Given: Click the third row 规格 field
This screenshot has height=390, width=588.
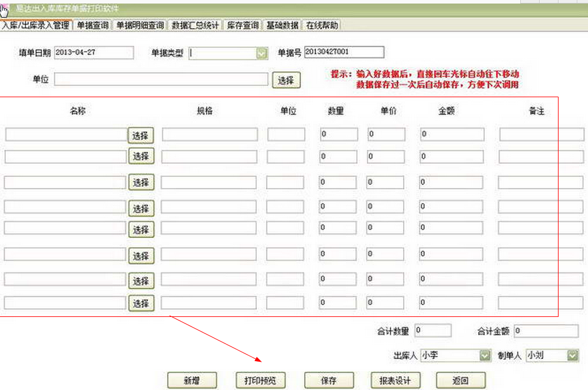Looking at the screenshot, I should pyautogui.click(x=209, y=183).
